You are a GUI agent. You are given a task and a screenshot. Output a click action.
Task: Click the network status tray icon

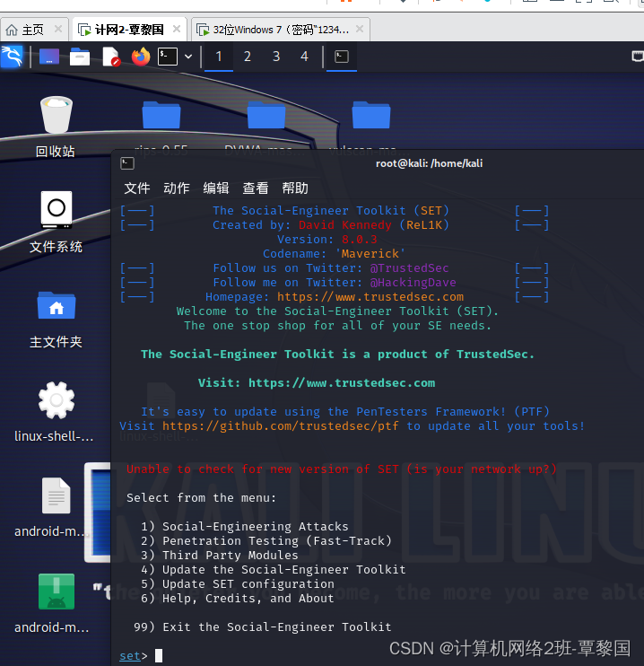(x=638, y=56)
